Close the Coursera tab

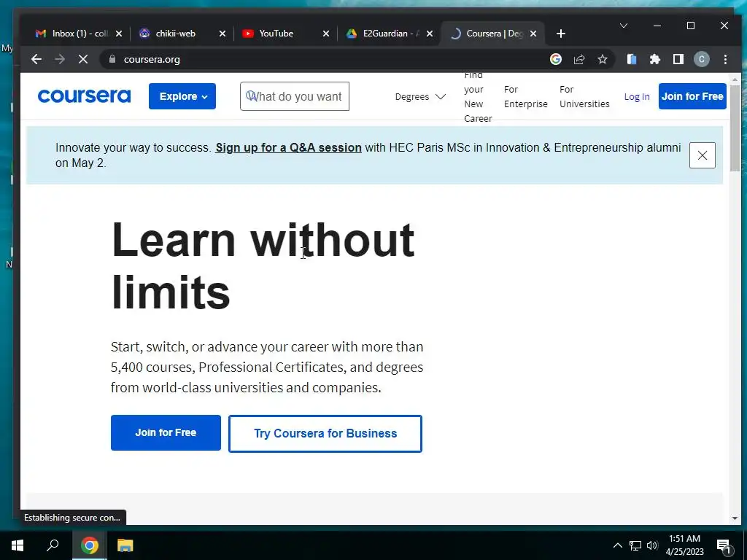point(533,34)
